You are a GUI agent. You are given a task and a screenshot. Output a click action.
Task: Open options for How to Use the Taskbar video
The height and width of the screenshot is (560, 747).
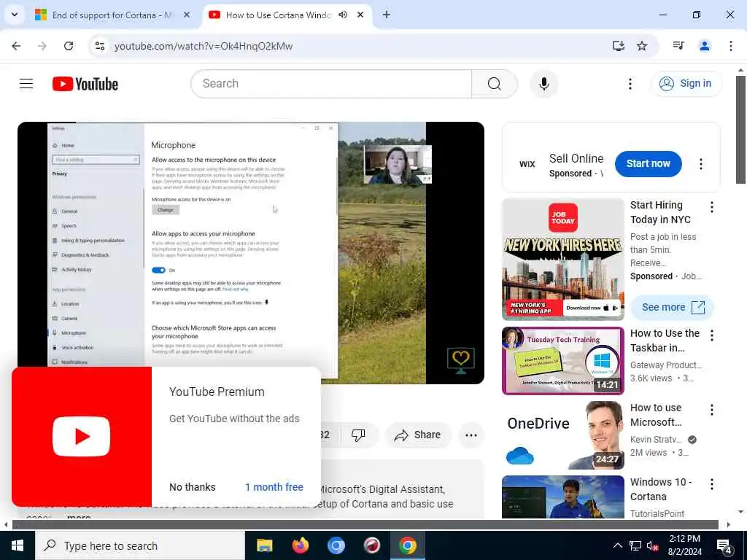(712, 335)
